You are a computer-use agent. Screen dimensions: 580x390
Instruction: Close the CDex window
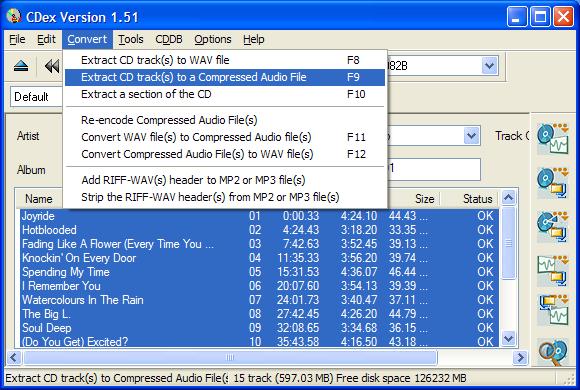[563, 17]
